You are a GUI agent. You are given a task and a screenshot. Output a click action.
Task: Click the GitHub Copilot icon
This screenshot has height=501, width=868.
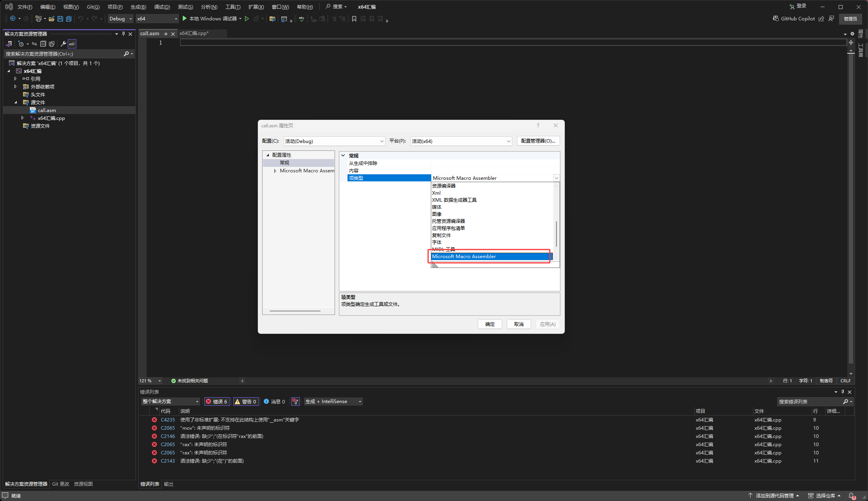click(775, 18)
